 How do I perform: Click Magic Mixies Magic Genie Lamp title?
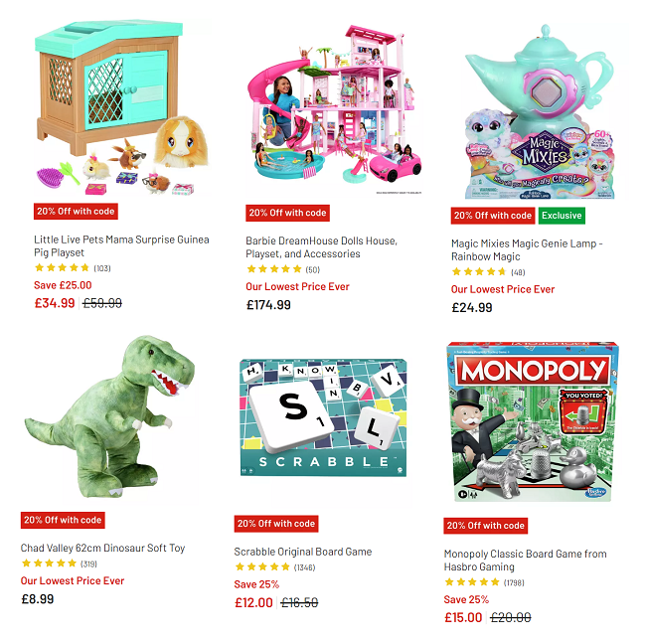tap(527, 249)
